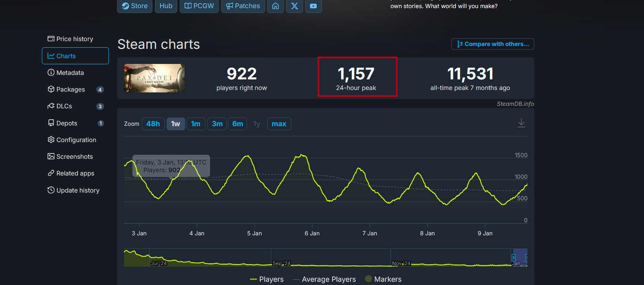Click the chart navigator overview strip

(325, 258)
